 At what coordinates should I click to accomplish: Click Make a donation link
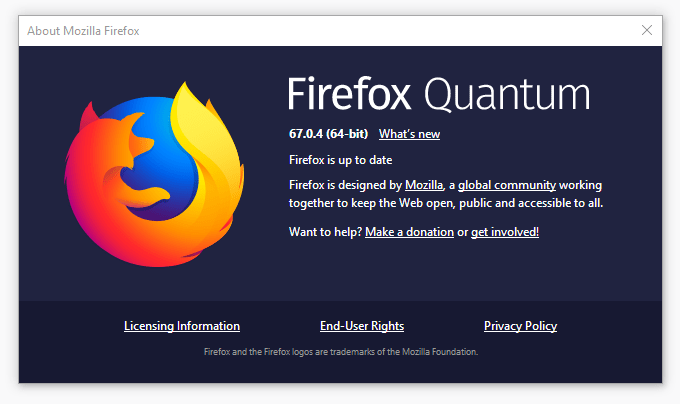(409, 232)
